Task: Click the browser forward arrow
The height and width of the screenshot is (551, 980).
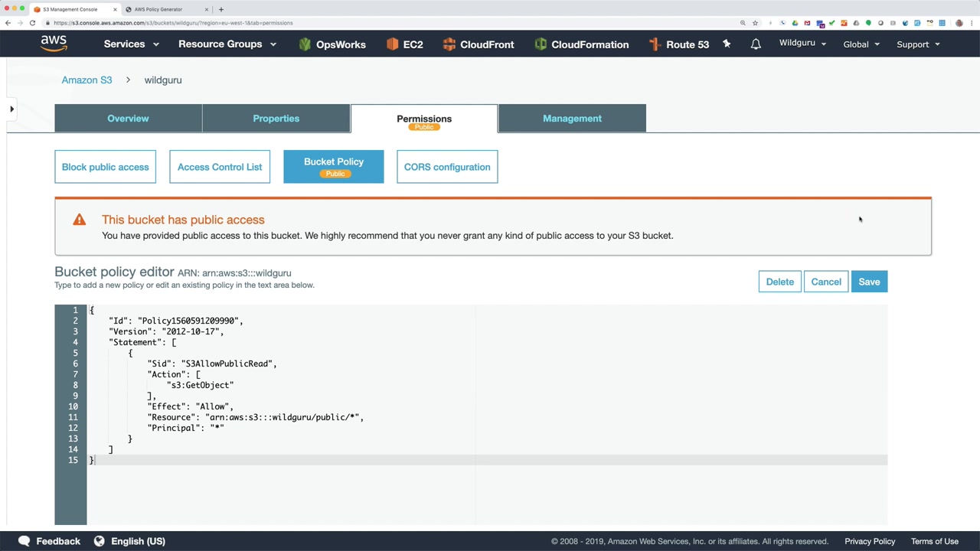Action: coord(20,23)
